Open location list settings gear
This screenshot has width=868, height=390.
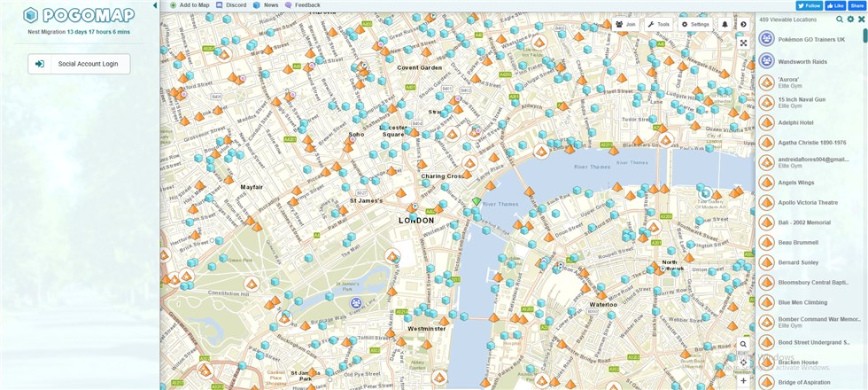(x=850, y=19)
